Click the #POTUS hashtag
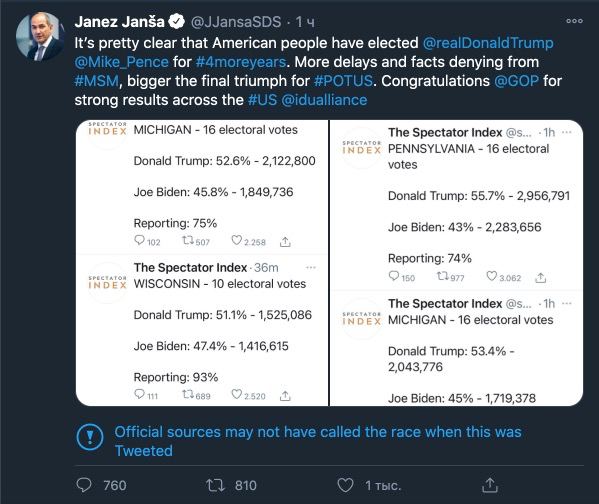 click(x=343, y=81)
